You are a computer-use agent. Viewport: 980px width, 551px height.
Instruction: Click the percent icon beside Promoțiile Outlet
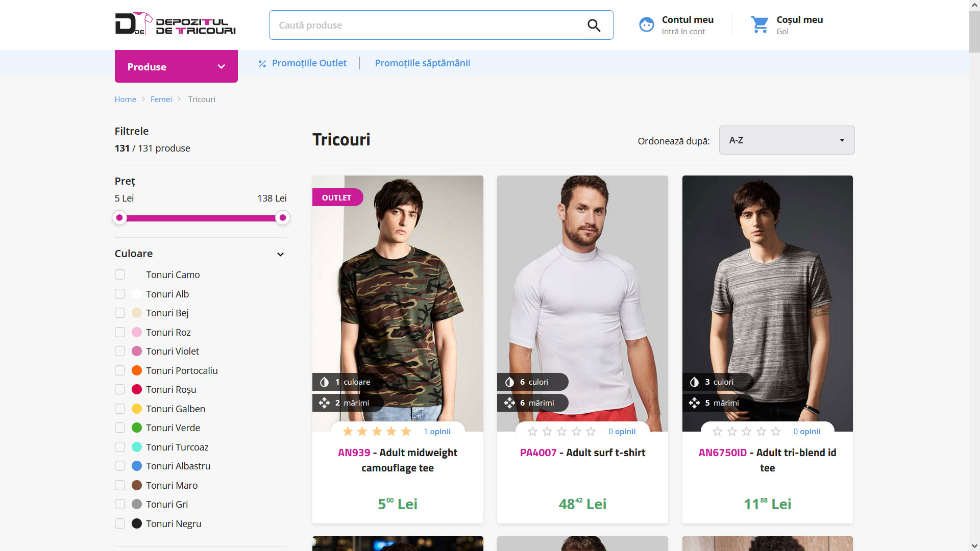262,64
